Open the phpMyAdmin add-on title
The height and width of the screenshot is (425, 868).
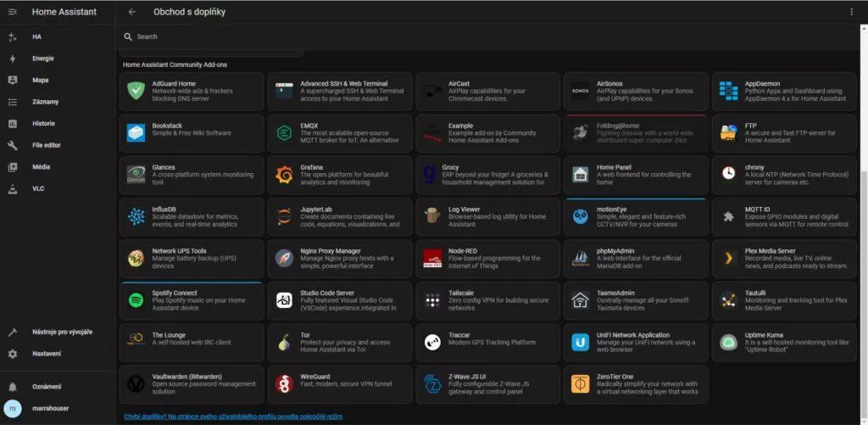coord(614,251)
